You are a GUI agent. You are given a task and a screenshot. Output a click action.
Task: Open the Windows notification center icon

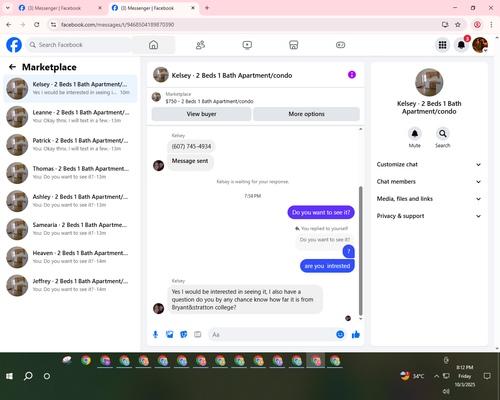[487, 376]
